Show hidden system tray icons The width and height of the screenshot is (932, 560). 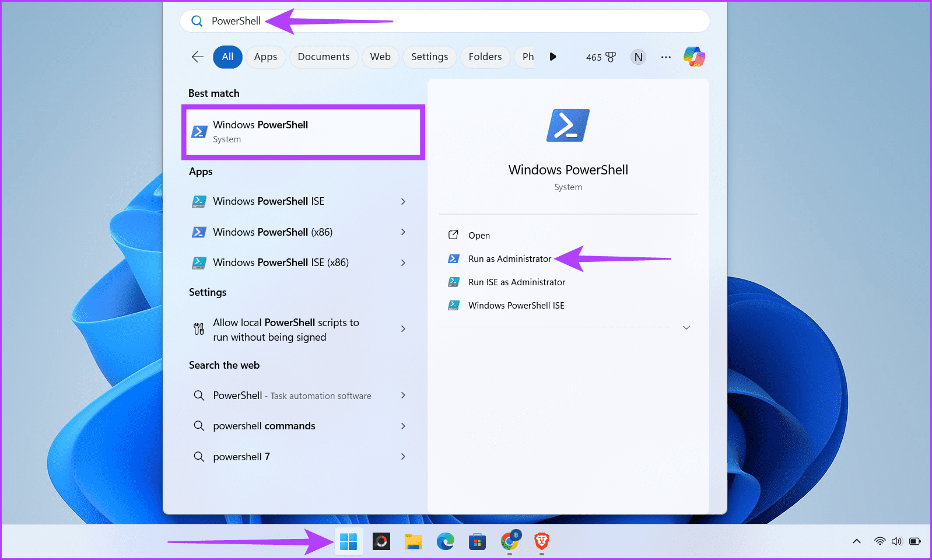point(857,541)
